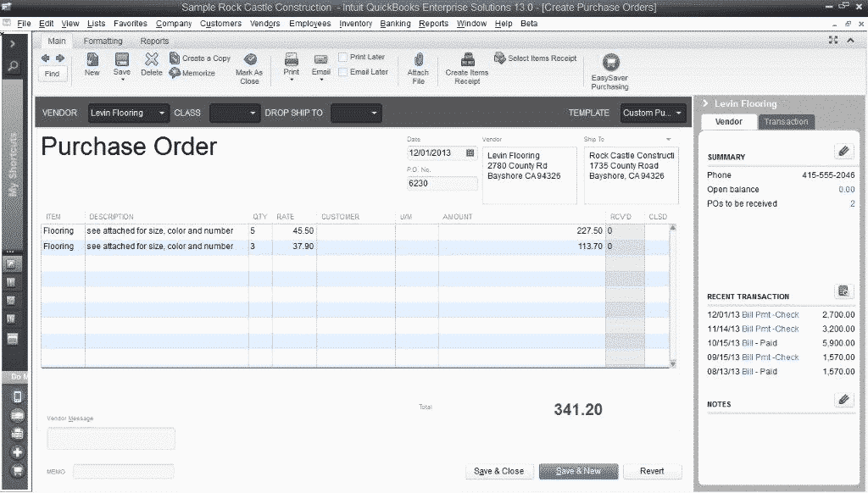Open the POs to be received count link

coord(853,203)
